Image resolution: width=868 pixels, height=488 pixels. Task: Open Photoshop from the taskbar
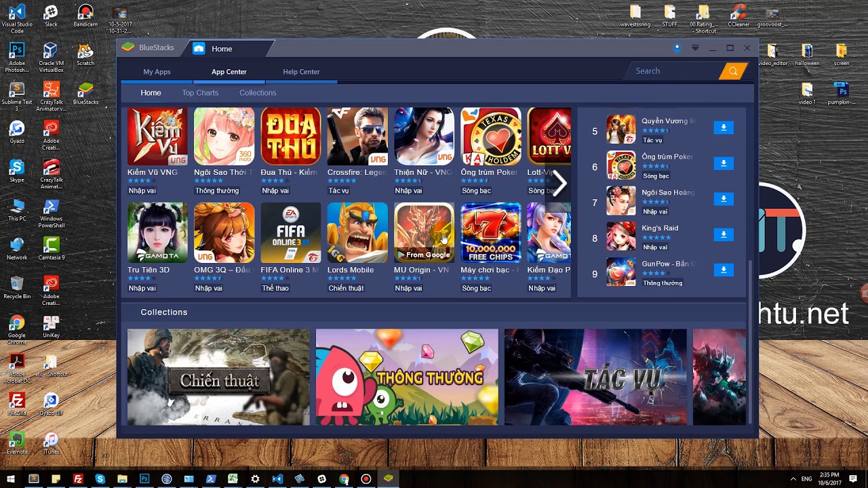pyautogui.click(x=144, y=479)
